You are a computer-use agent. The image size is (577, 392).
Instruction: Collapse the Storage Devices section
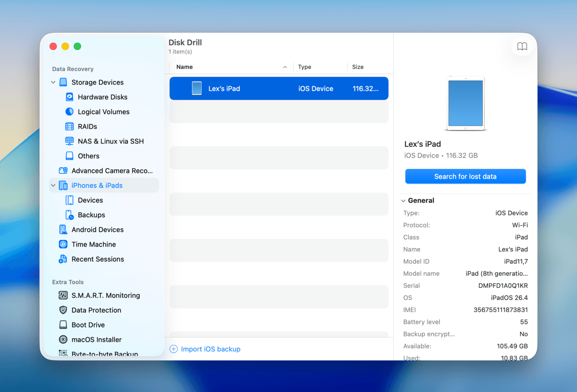53,82
